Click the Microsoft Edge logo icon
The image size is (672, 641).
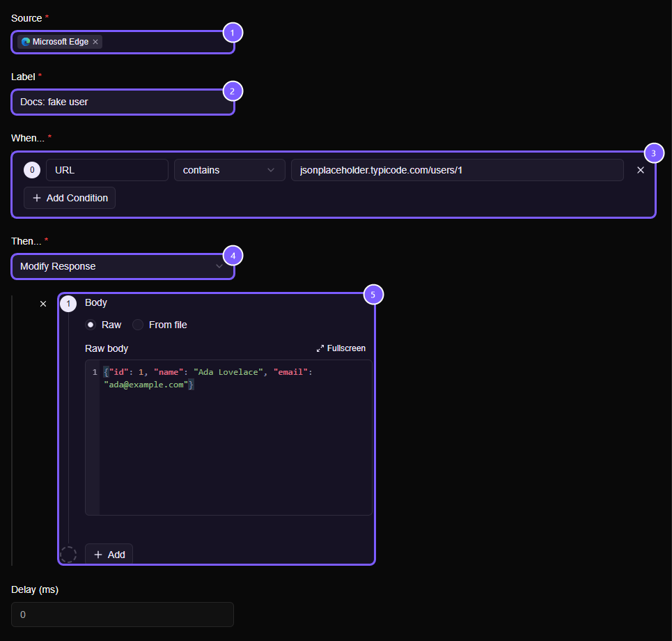(x=26, y=42)
